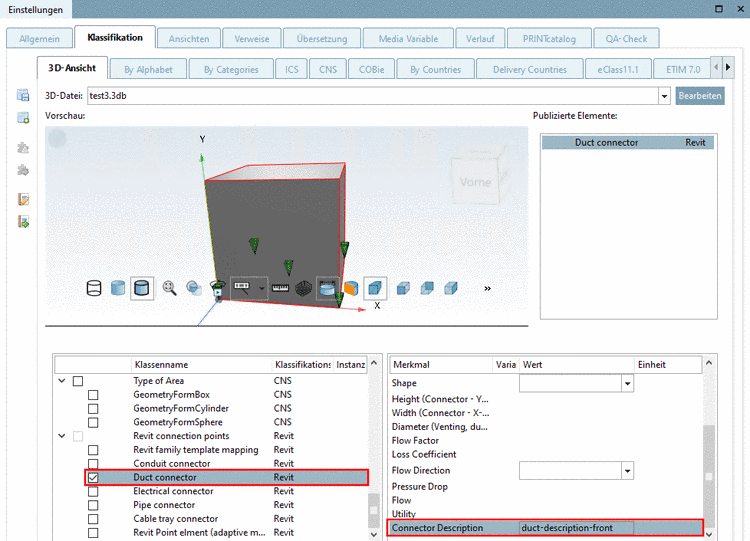Select Duct connector in Publizierte Elemente

pos(628,143)
